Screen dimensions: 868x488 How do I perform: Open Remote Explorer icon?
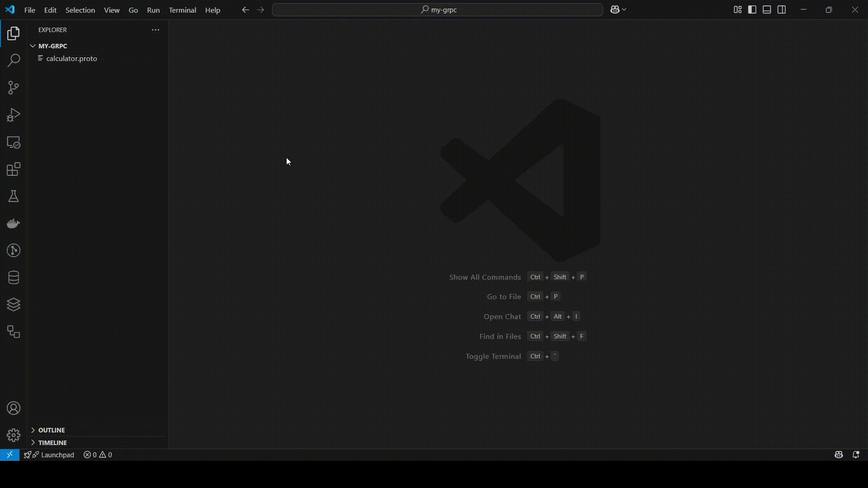click(14, 142)
